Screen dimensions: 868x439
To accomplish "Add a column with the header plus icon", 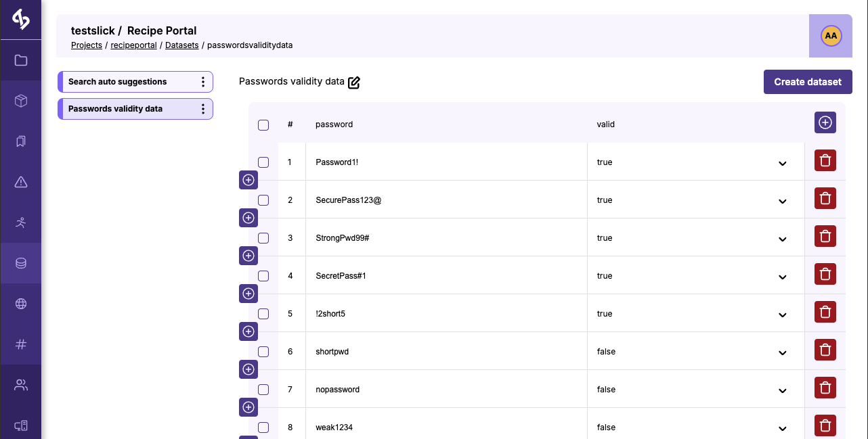I will coord(825,122).
